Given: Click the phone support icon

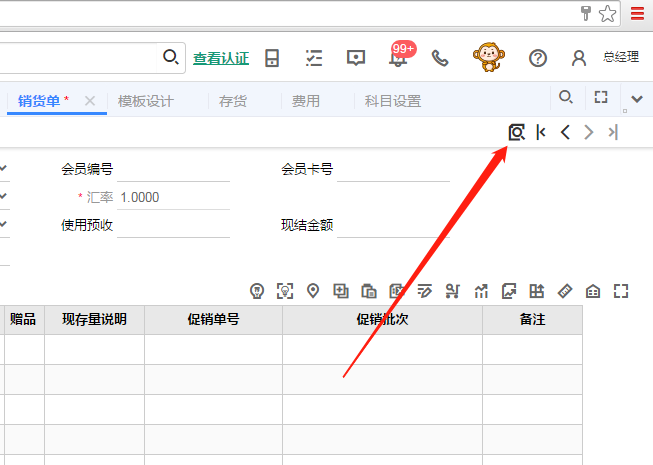Looking at the screenshot, I should 440,58.
